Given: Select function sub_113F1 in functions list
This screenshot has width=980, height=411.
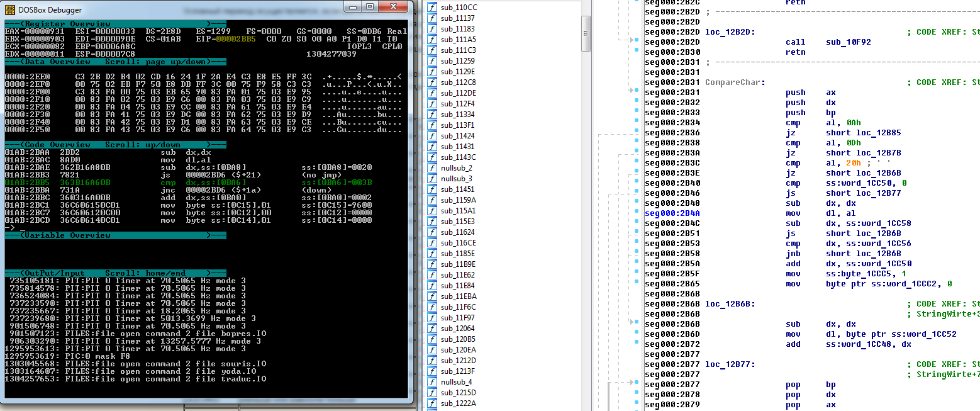Looking at the screenshot, I should pyautogui.click(x=457, y=125).
